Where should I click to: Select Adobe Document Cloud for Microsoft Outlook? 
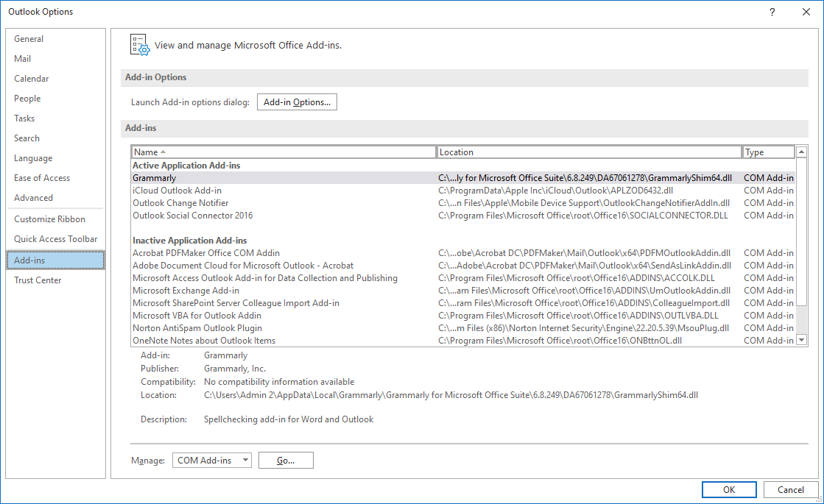point(463,266)
